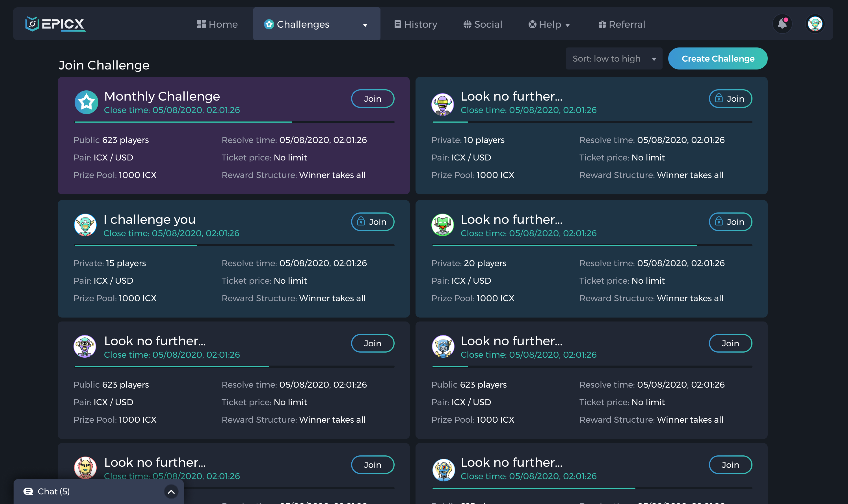
Task: Expand the Help menu arrow
Action: tap(567, 25)
